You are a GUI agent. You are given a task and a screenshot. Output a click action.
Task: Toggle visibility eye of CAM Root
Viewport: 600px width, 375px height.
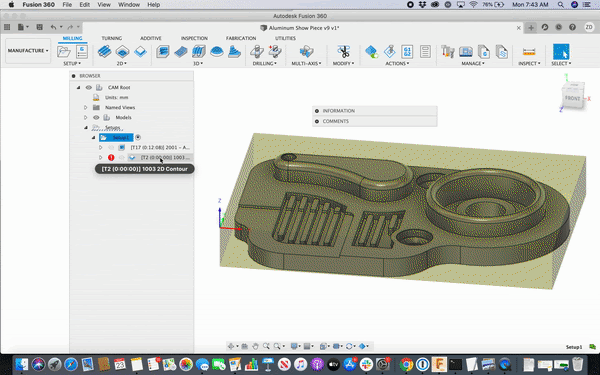(89, 88)
